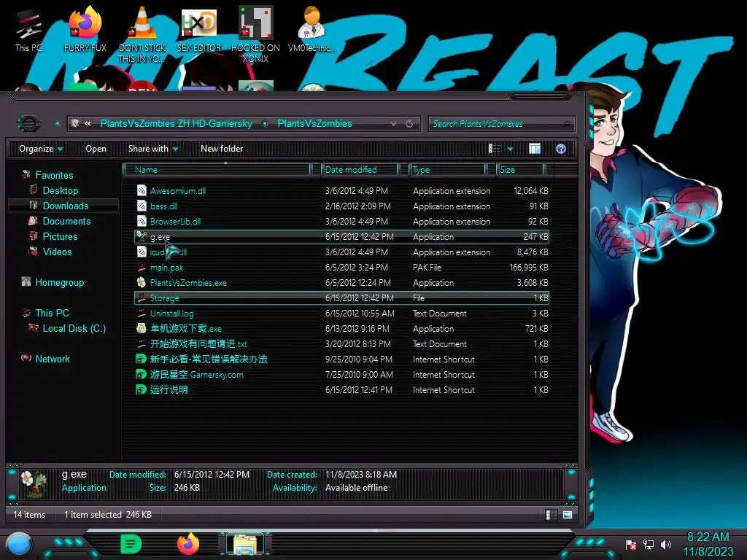This screenshot has height=560, width=747.
Task: Switch to large thumbnails via status bar icon
Action: pyautogui.click(x=568, y=515)
